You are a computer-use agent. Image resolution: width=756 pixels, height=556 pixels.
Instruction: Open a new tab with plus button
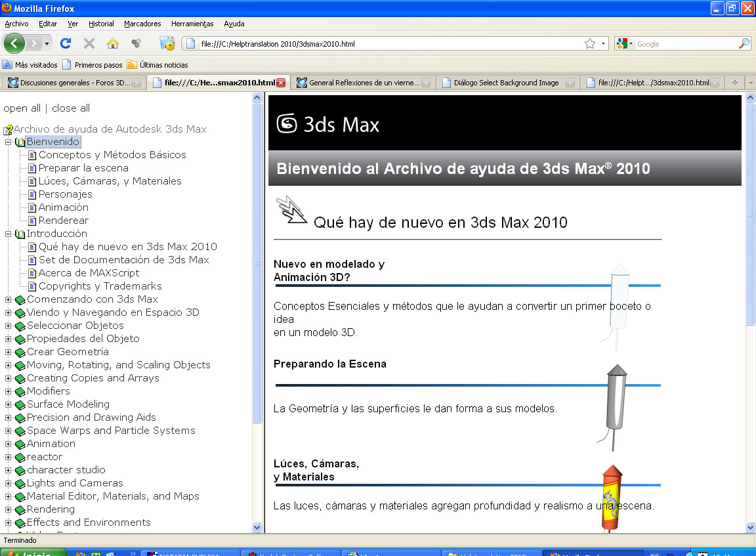coord(735,83)
